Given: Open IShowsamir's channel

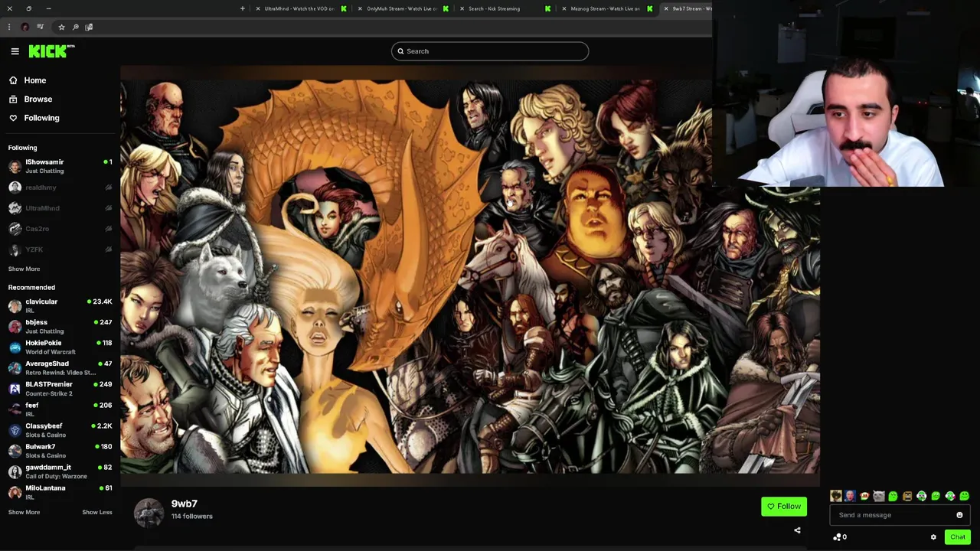Looking at the screenshot, I should [60, 166].
